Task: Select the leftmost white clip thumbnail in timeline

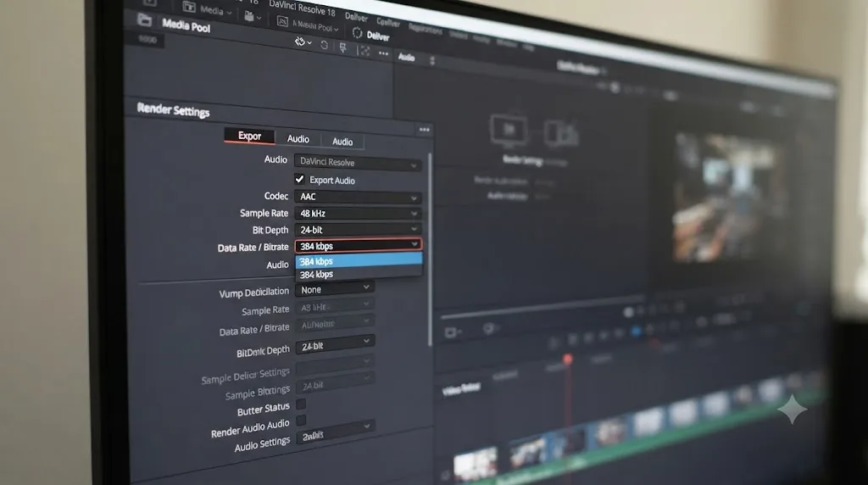Action: point(475,464)
